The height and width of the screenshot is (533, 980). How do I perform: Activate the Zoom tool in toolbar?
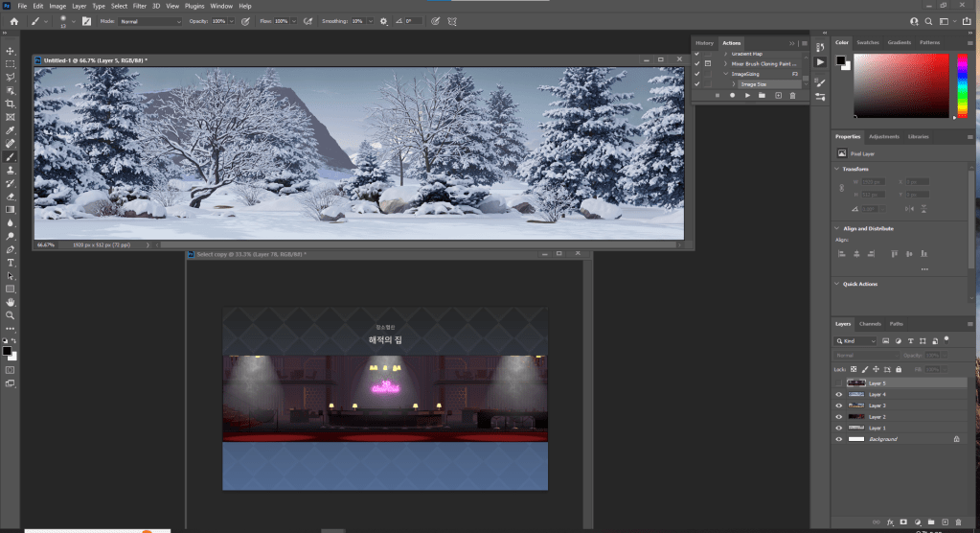coord(11,314)
